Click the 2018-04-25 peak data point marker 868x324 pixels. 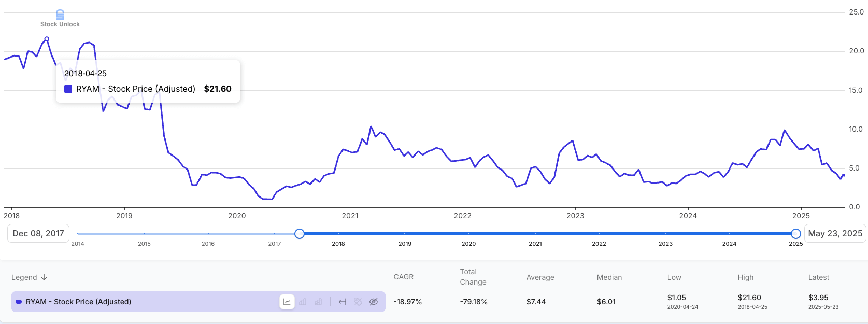pyautogui.click(x=47, y=39)
